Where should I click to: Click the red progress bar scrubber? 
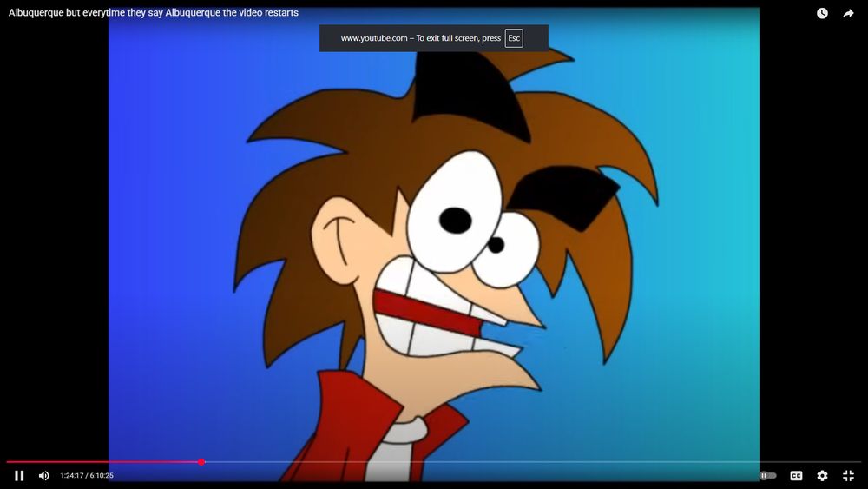click(201, 462)
